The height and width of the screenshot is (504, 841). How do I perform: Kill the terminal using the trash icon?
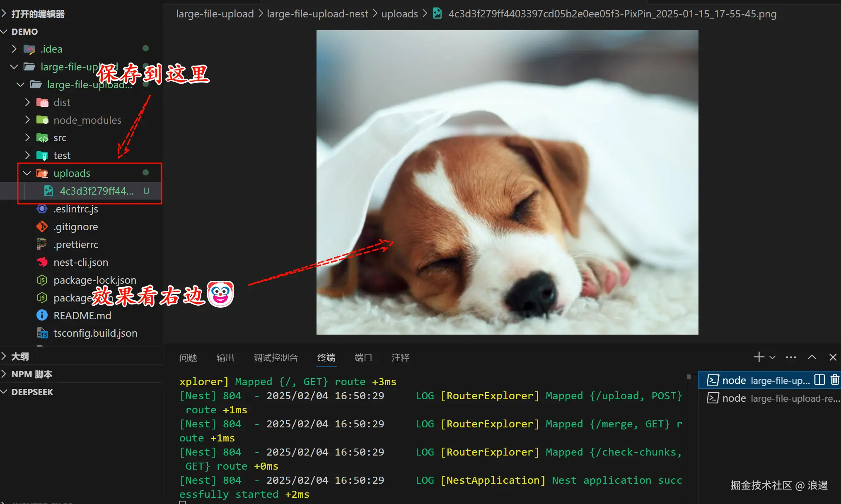point(835,380)
